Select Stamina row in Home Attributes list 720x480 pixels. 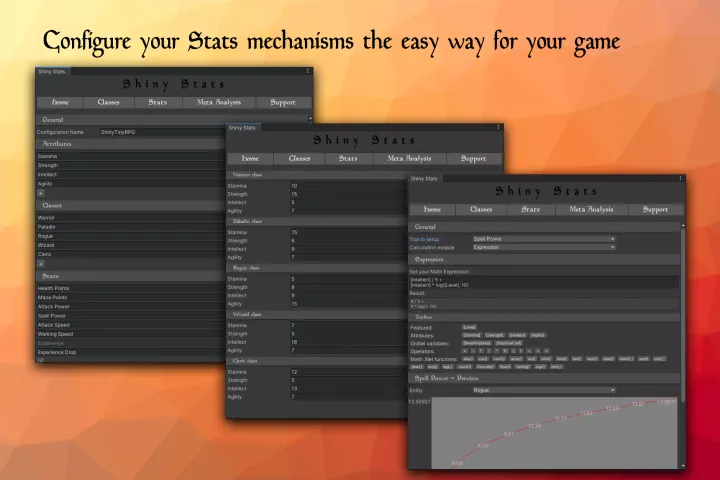(x=131, y=156)
